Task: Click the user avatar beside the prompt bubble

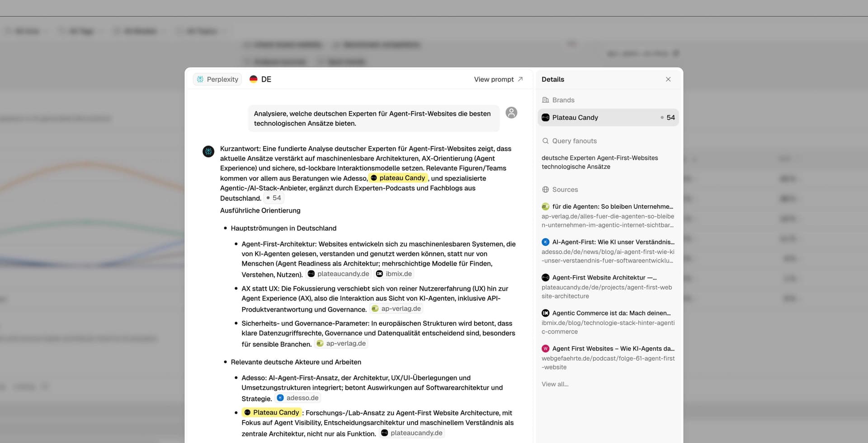Action: click(511, 112)
